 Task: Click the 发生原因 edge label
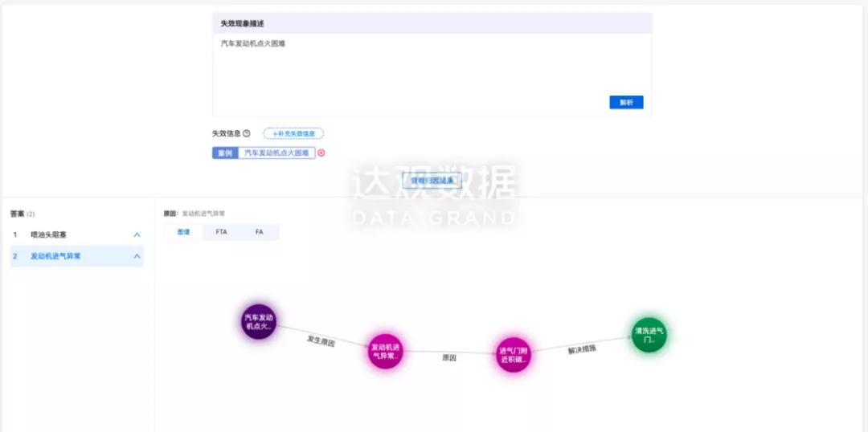tap(321, 341)
